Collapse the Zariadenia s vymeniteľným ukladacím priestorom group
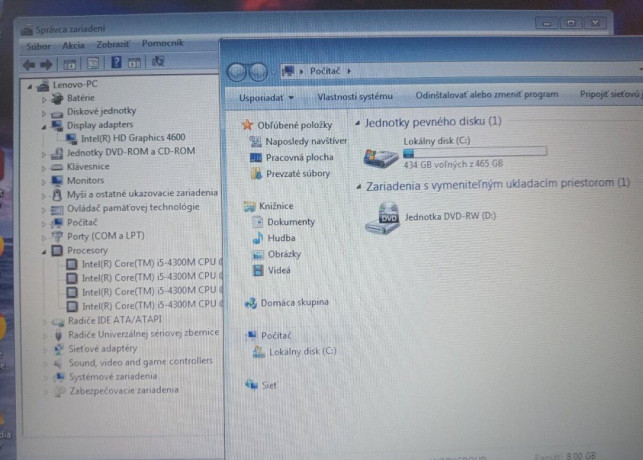This screenshot has height=460, width=643. click(359, 187)
